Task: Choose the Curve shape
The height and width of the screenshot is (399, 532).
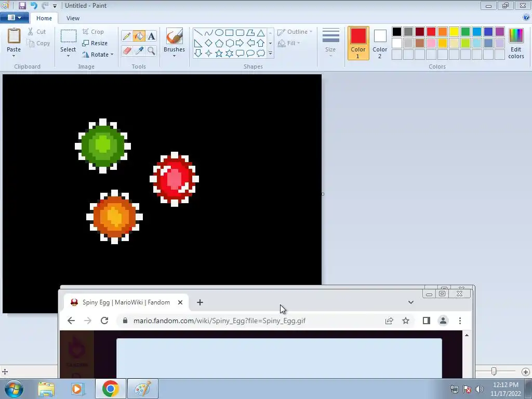Action: (209, 33)
